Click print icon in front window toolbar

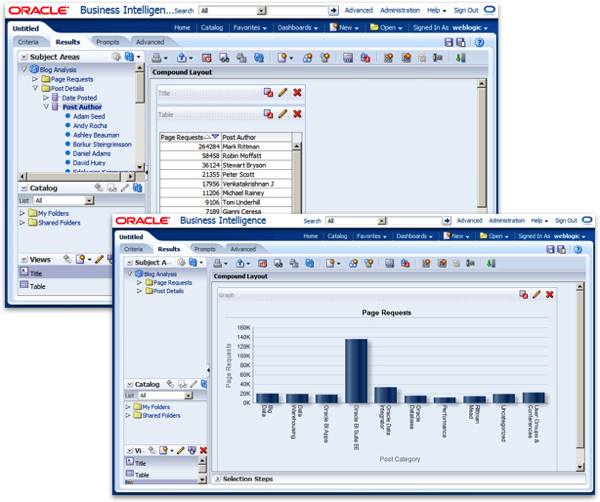pyautogui.click(x=218, y=263)
